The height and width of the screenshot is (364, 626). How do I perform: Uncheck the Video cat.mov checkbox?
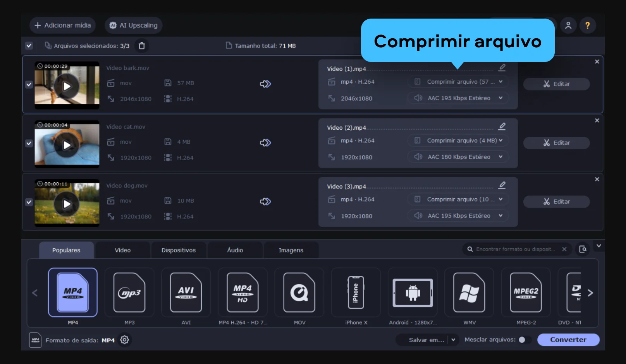tap(29, 143)
